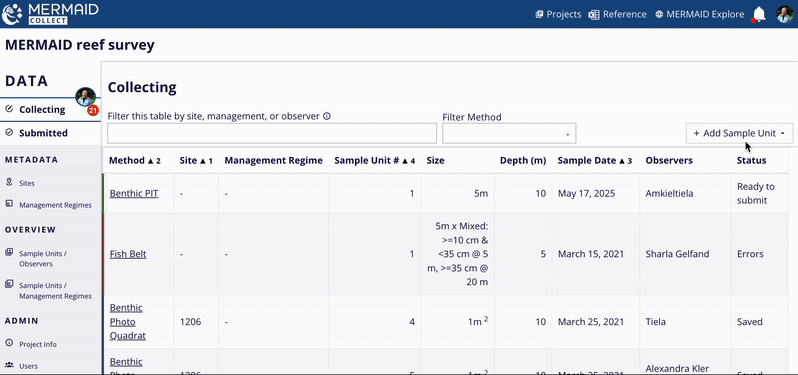Click the MERMAID Collect logo

point(50,14)
